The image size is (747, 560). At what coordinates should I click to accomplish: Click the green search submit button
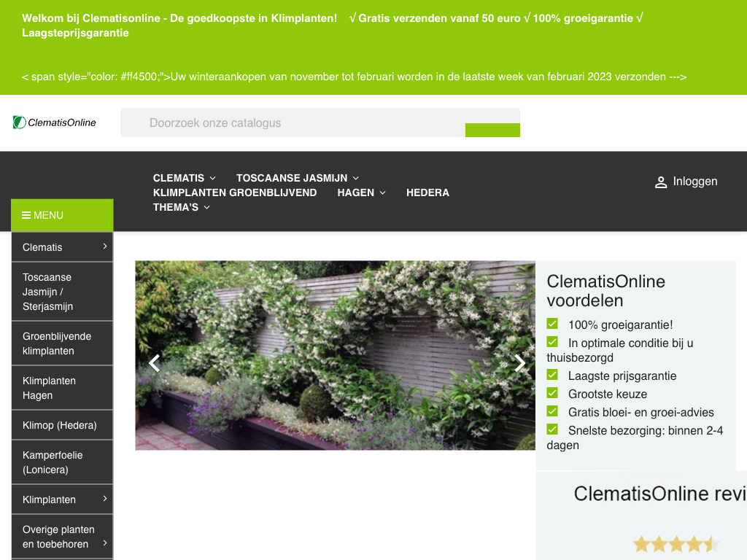pyautogui.click(x=492, y=131)
